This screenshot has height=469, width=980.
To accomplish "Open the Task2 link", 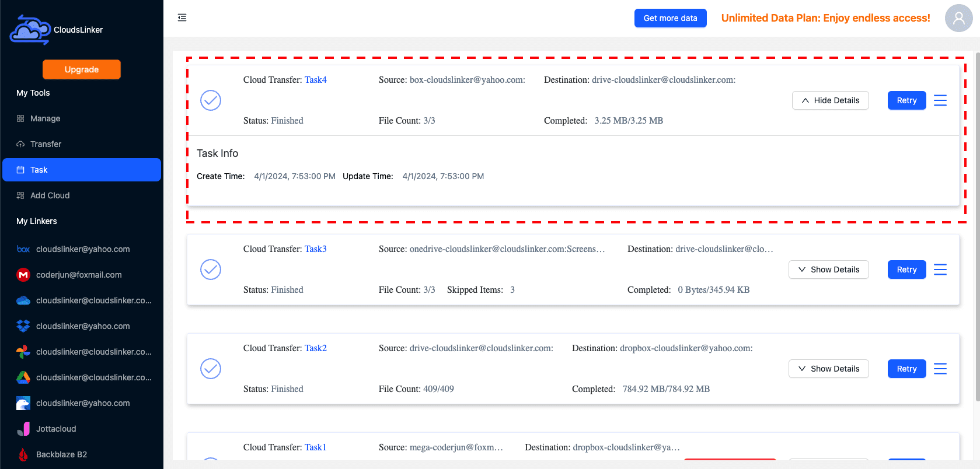I will click(316, 348).
